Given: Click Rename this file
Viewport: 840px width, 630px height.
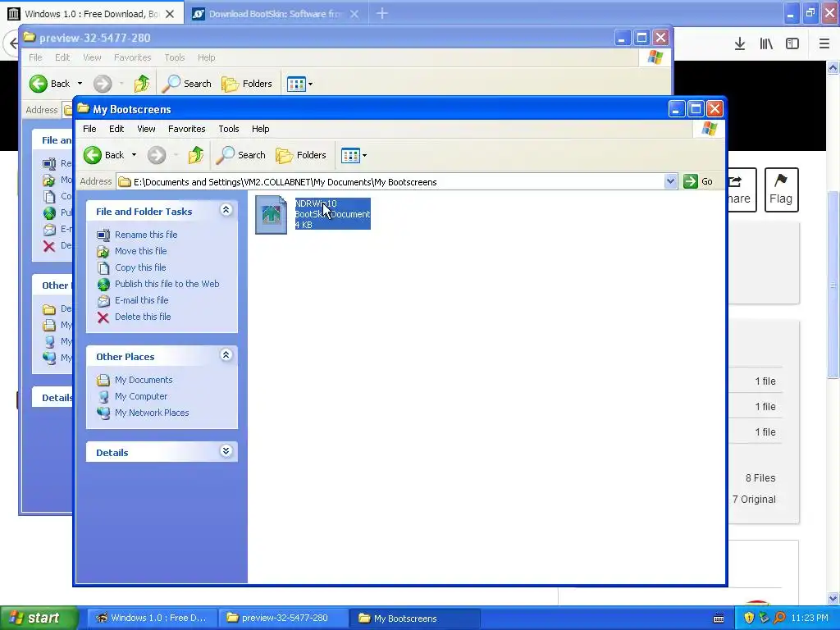Looking at the screenshot, I should point(146,235).
